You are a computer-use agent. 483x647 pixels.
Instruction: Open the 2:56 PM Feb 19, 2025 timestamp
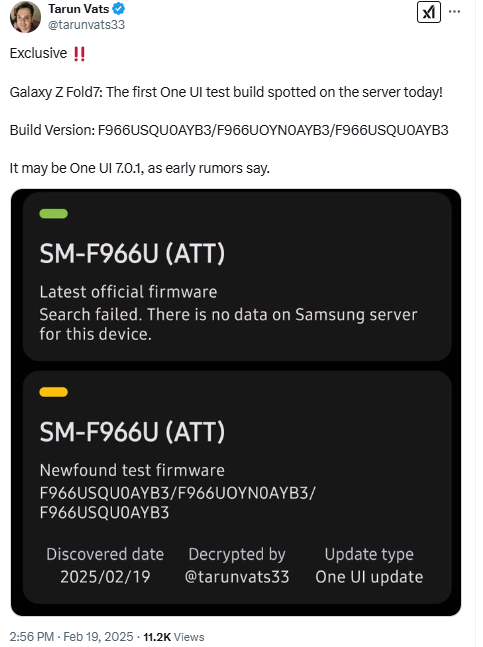coord(71,637)
